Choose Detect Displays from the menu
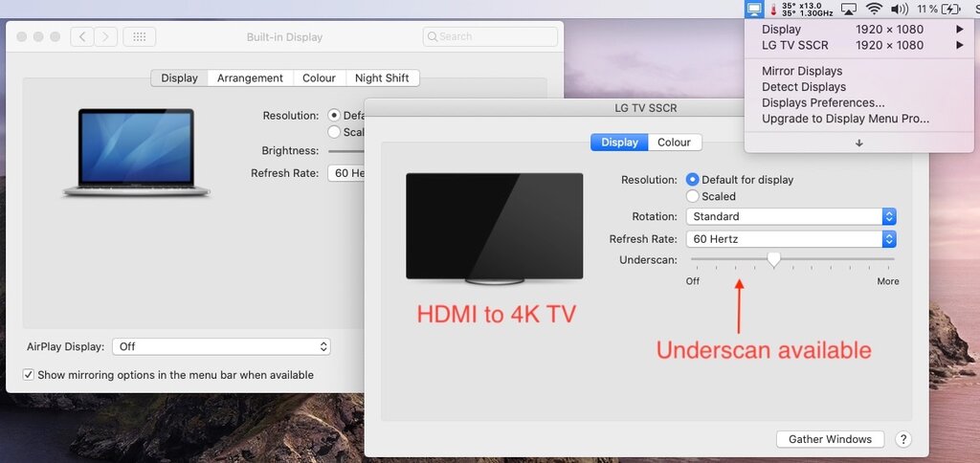980x463 pixels. click(x=804, y=87)
